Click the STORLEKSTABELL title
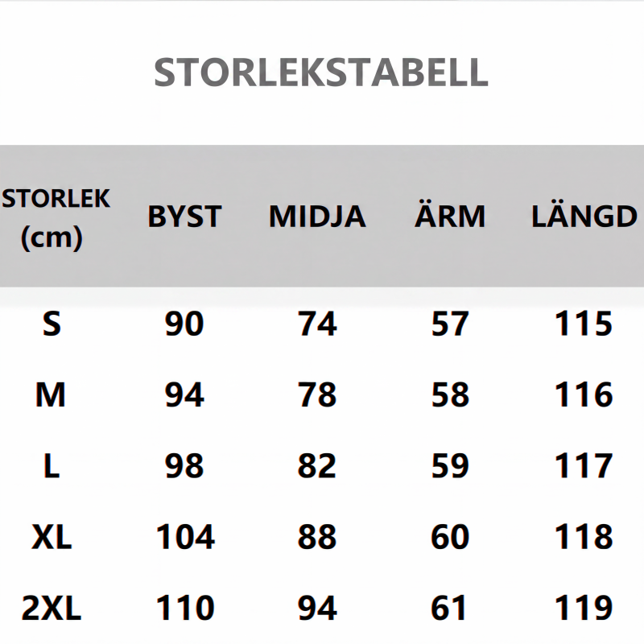The width and height of the screenshot is (644, 644). (321, 72)
